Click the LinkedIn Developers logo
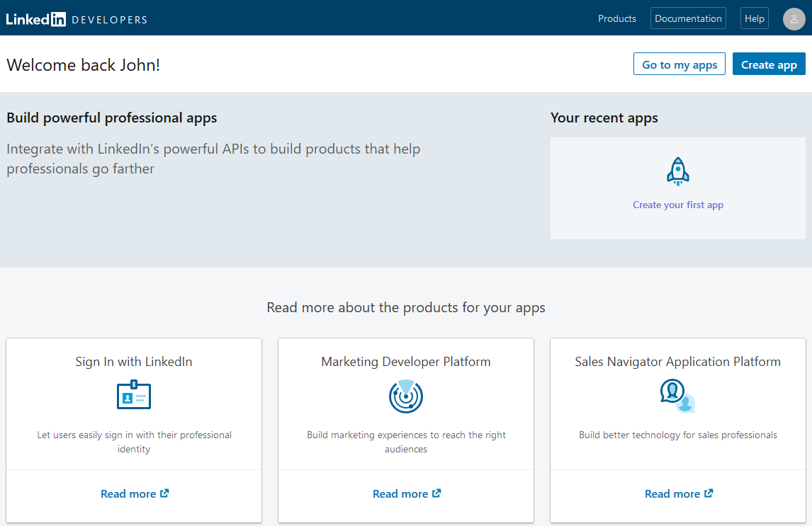 tap(77, 19)
